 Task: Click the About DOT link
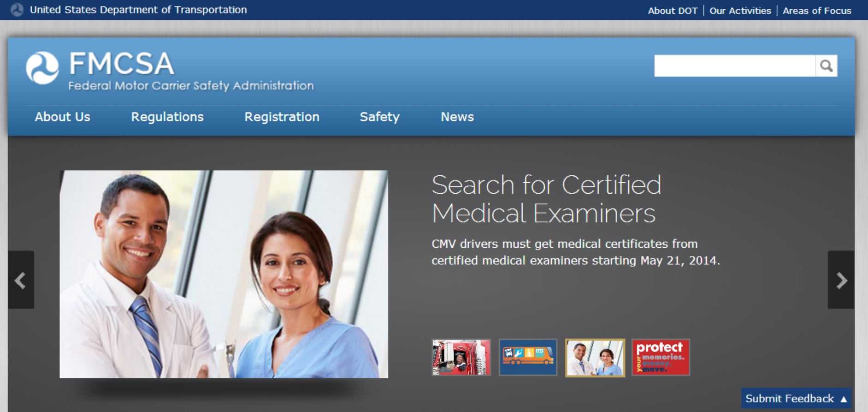[x=673, y=11]
